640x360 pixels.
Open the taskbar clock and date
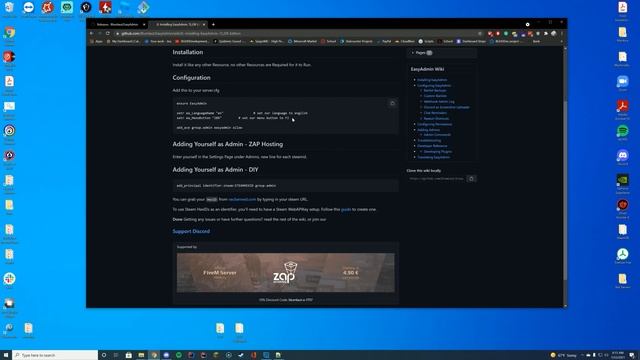[x=619, y=355]
